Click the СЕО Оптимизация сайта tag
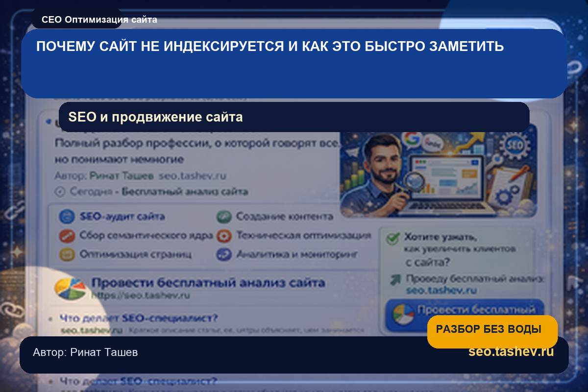588x392 pixels. (99, 20)
